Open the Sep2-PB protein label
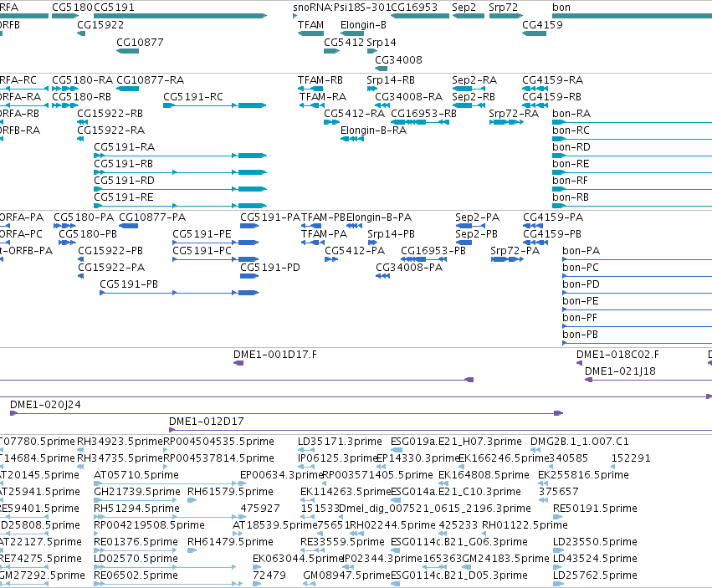Viewport: 712px width, 588px height. click(x=476, y=234)
